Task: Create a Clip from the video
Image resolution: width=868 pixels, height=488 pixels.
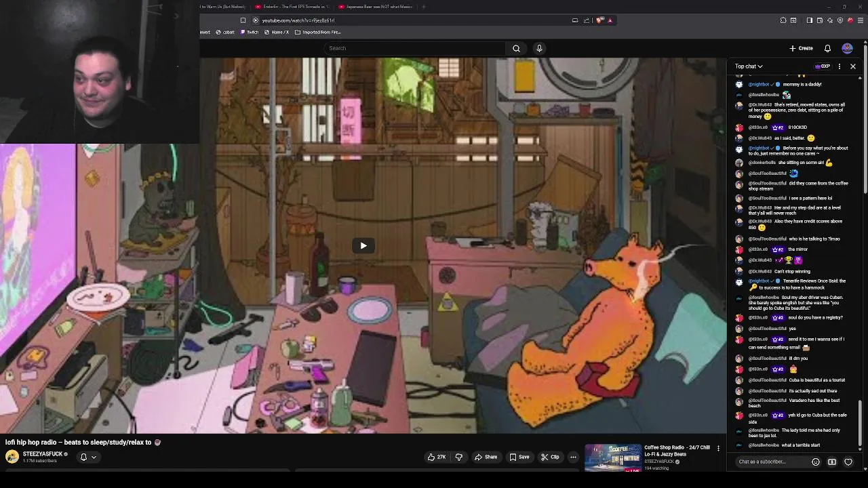Action: [550, 457]
